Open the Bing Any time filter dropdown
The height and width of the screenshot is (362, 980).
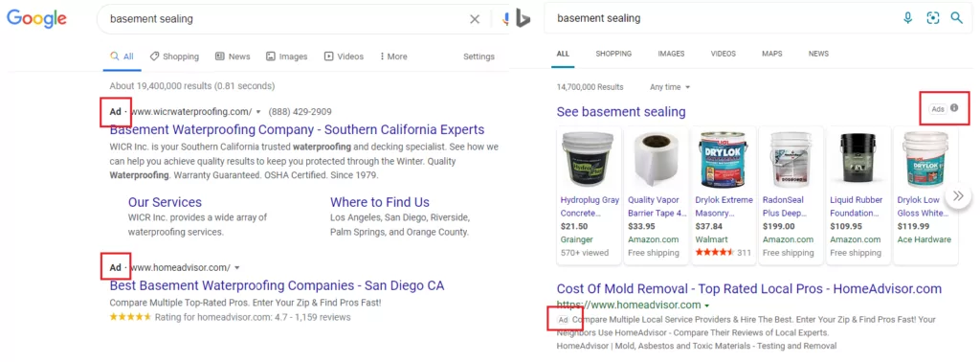(x=670, y=87)
